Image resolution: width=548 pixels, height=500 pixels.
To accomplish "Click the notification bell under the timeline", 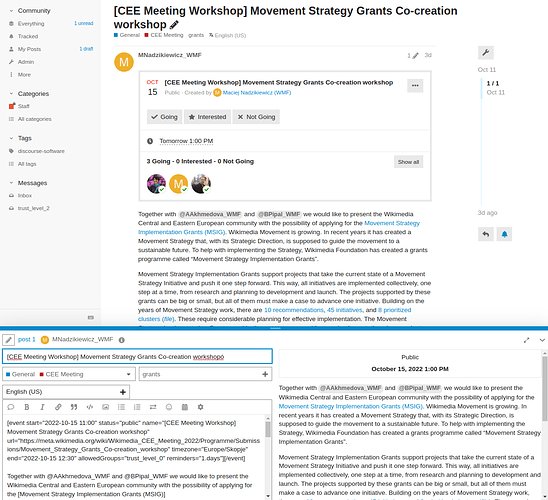I will [504, 234].
